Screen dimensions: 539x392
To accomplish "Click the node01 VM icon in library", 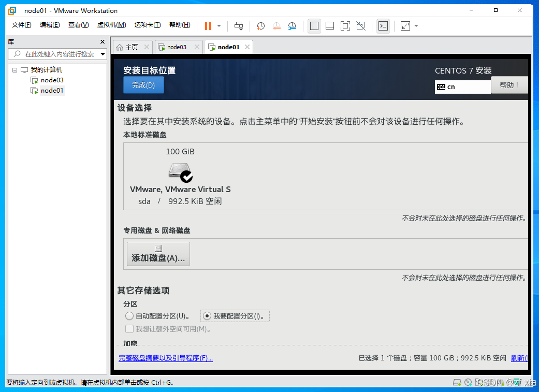I will click(34, 91).
